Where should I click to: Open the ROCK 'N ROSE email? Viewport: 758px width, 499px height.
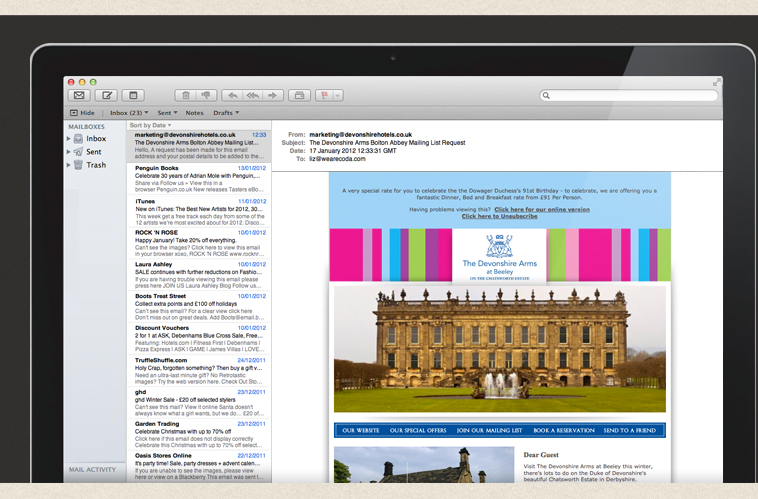(x=199, y=243)
